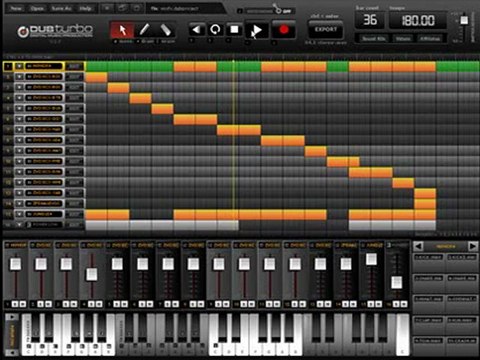Expand the dropdown arrow on track 14

tap(19, 204)
